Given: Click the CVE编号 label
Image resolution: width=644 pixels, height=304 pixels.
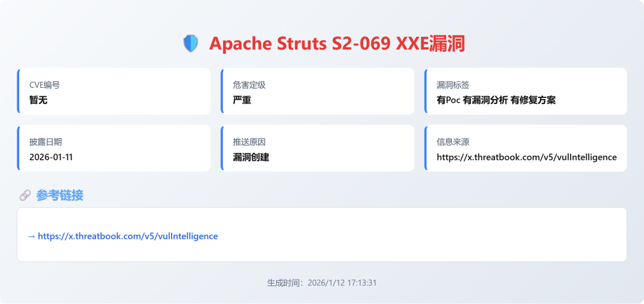Looking at the screenshot, I should pyautogui.click(x=44, y=85).
